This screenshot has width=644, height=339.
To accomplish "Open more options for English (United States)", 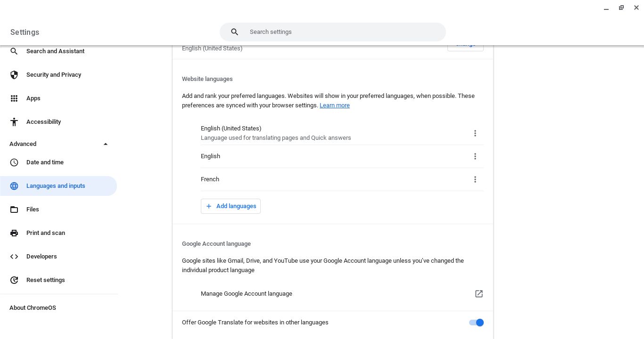I will (x=475, y=133).
